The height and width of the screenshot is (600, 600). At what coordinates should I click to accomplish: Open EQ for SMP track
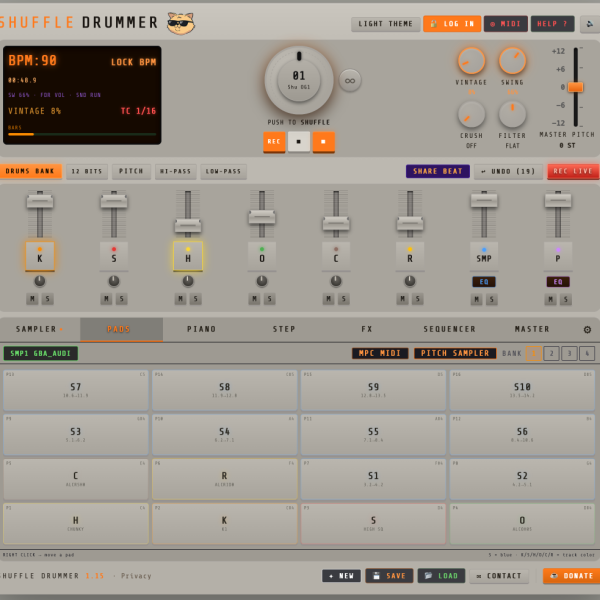pos(484,282)
